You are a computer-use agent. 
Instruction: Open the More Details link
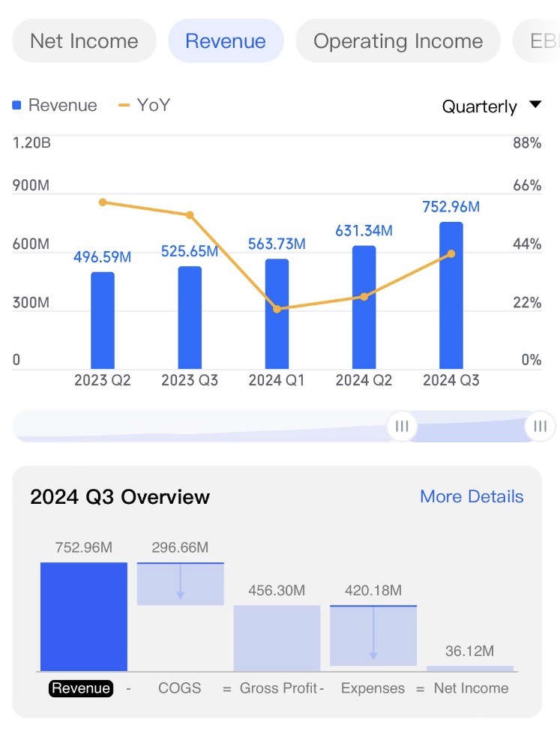point(472,496)
